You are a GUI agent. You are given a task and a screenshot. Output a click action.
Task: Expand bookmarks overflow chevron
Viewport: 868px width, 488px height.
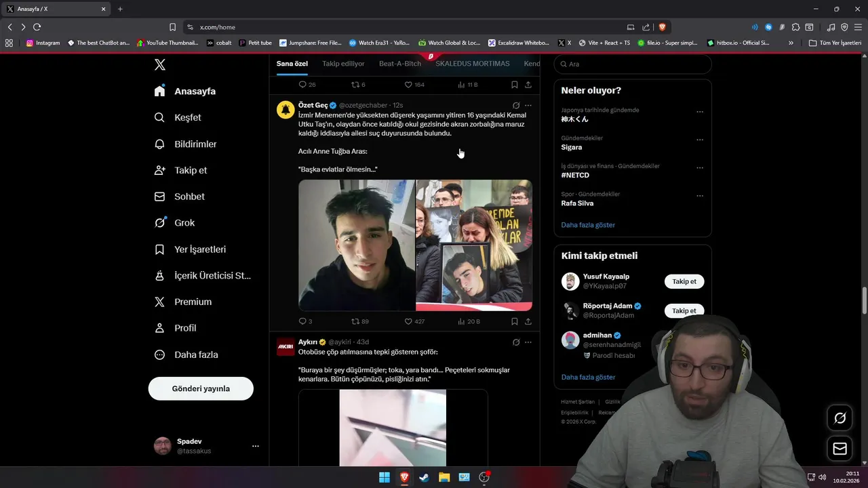791,43
